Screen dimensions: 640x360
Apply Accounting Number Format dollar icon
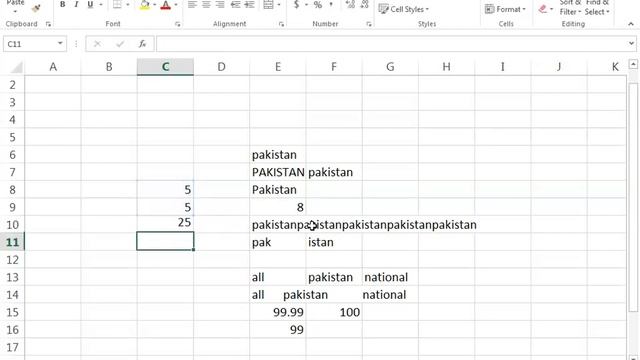(297, 5)
